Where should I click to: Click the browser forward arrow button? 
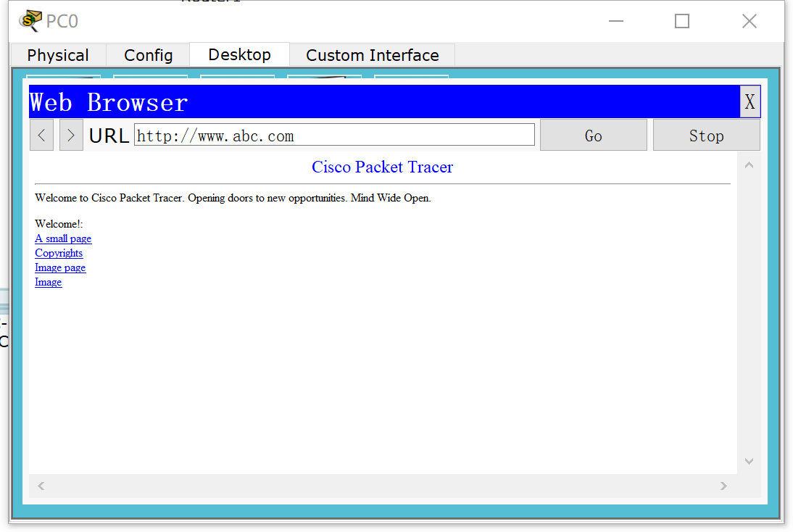coord(71,135)
